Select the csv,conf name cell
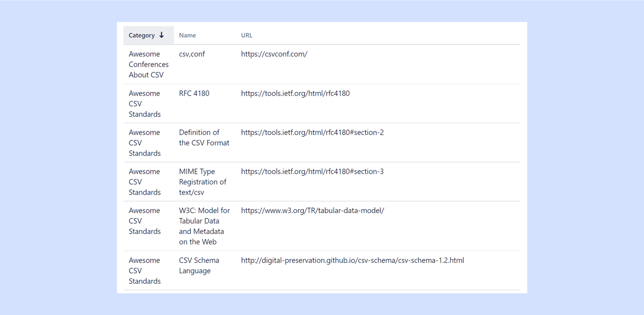 (x=192, y=54)
